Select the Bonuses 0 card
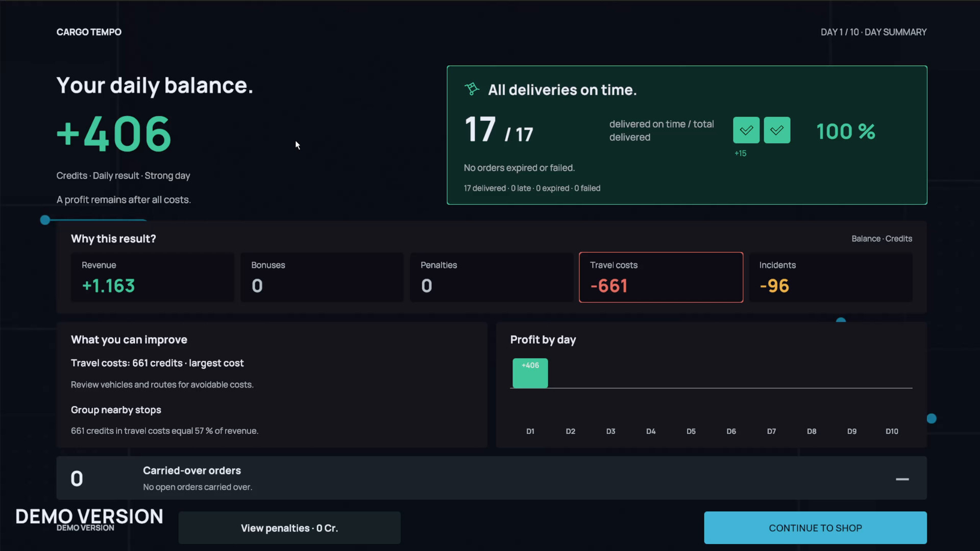The width and height of the screenshot is (980, 551). [322, 277]
